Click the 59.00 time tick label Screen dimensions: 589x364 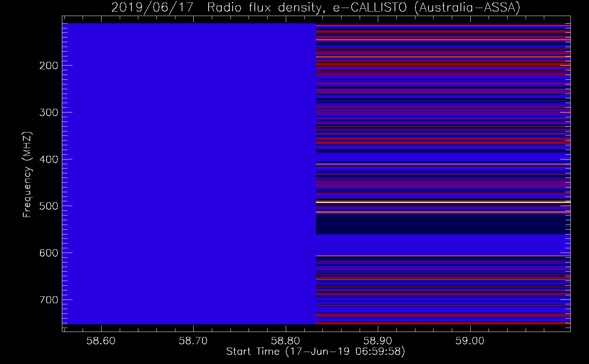[x=470, y=341]
